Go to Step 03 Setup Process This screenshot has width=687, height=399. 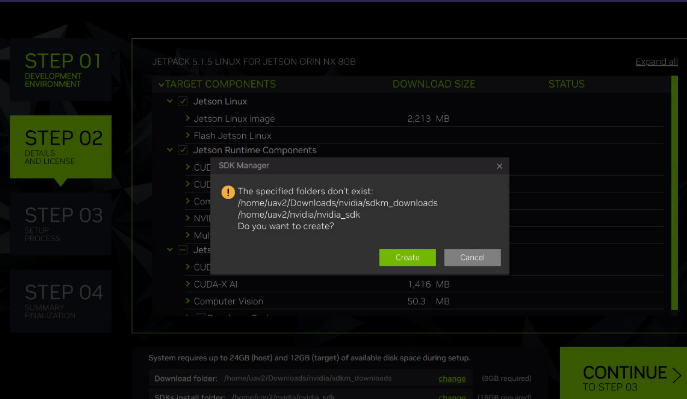[61, 224]
